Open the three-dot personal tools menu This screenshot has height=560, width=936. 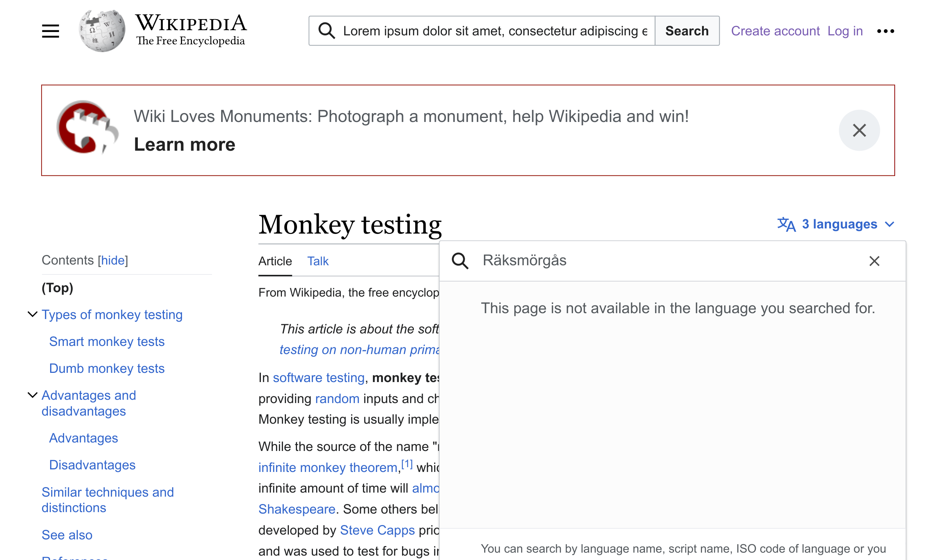click(886, 31)
